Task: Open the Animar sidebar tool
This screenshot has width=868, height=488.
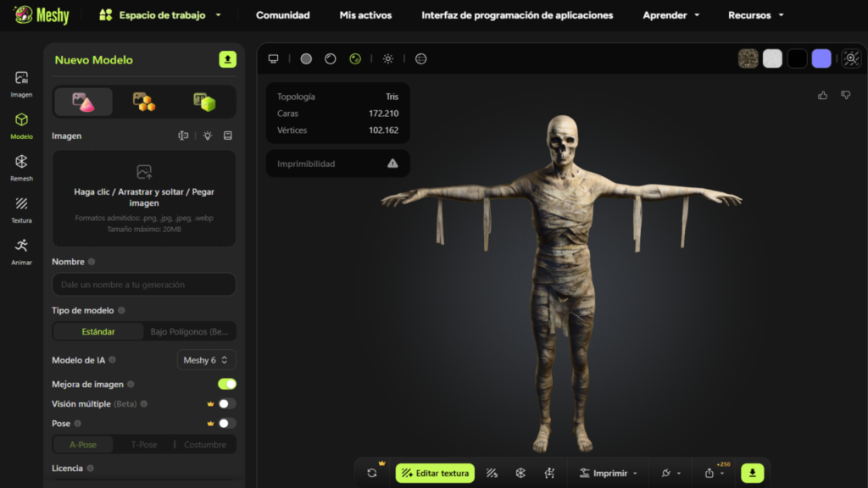Action: pos(21,252)
